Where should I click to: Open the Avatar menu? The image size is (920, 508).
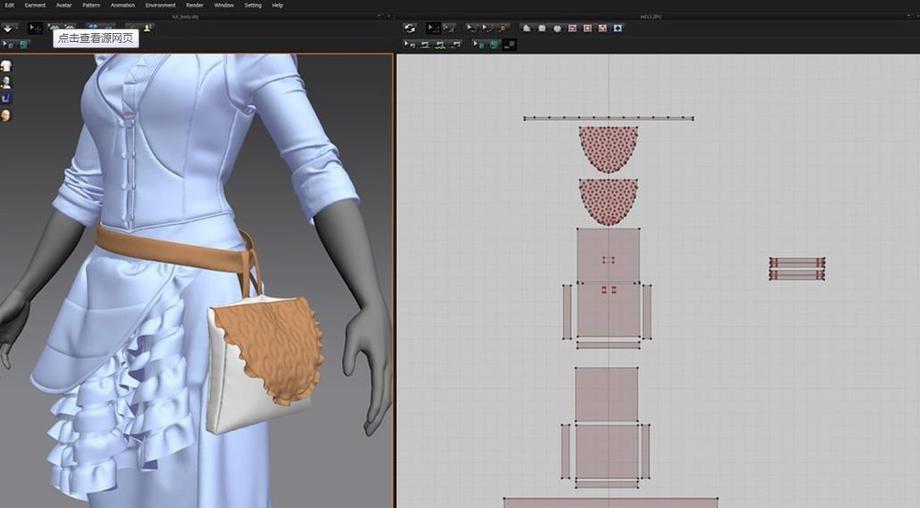[63, 5]
